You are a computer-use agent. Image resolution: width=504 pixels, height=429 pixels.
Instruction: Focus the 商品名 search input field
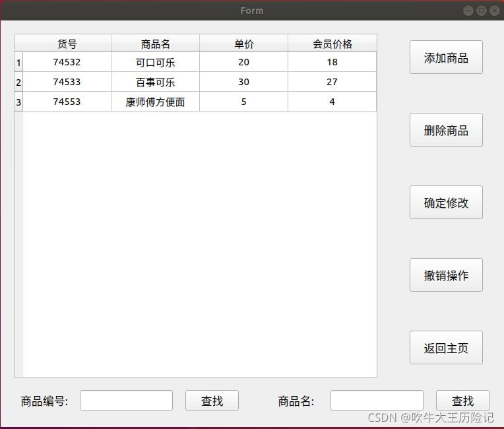[x=377, y=401]
